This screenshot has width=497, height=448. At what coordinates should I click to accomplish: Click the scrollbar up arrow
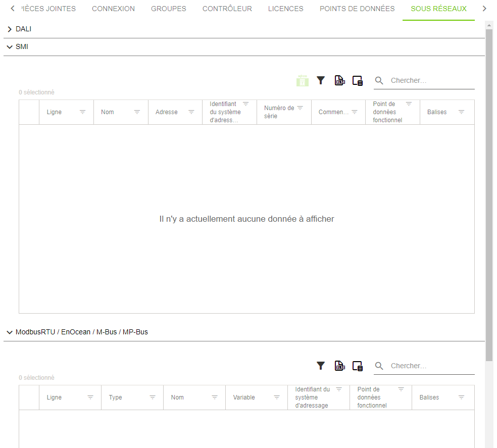pos(489,25)
